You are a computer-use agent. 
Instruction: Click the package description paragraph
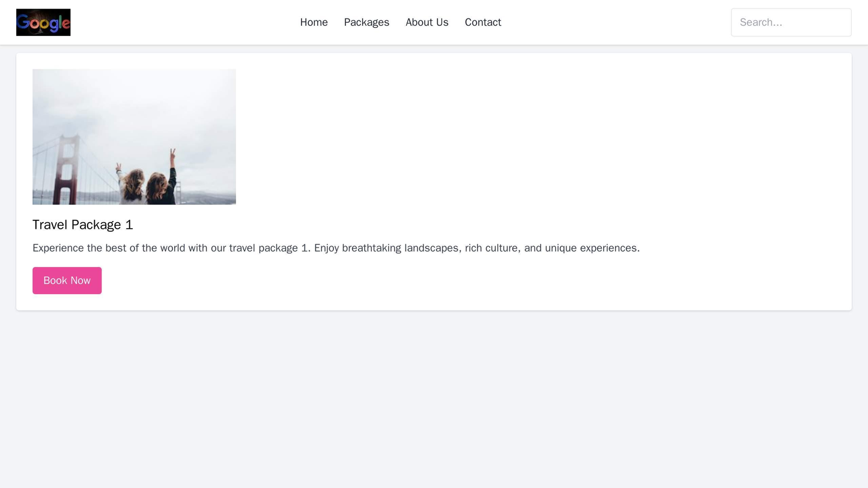[x=336, y=248]
